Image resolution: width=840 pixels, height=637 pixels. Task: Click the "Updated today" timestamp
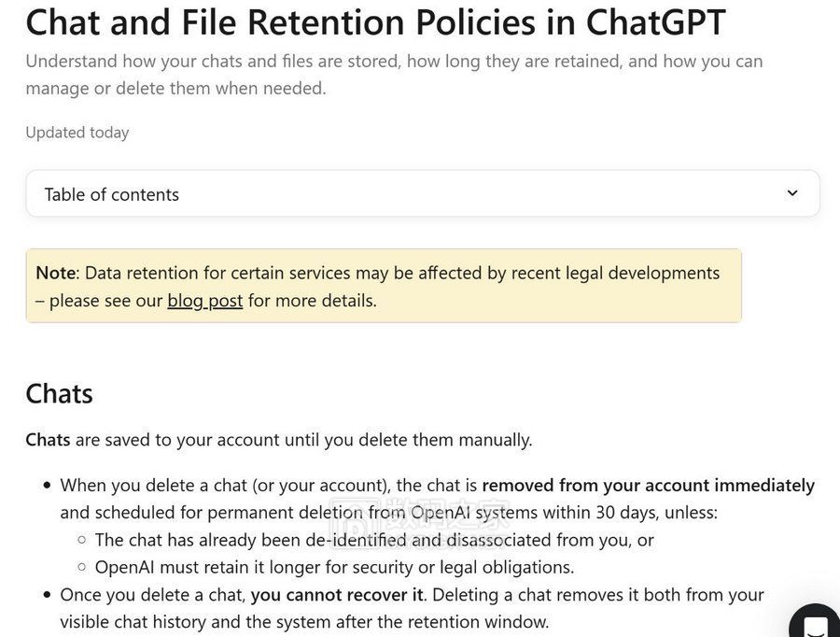(77, 133)
